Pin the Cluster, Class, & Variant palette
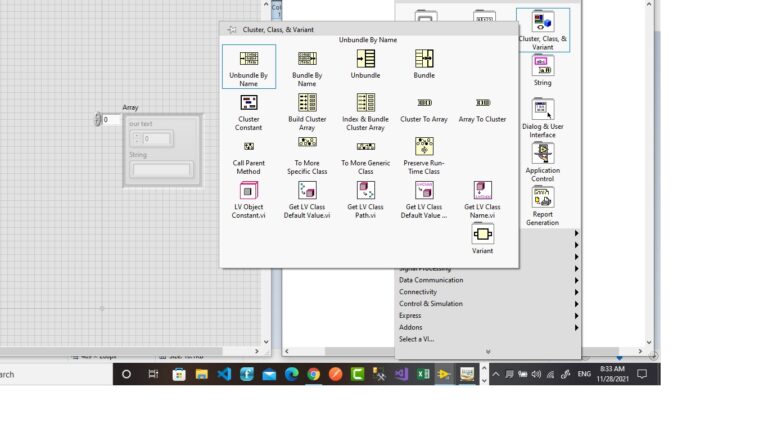 (x=232, y=29)
